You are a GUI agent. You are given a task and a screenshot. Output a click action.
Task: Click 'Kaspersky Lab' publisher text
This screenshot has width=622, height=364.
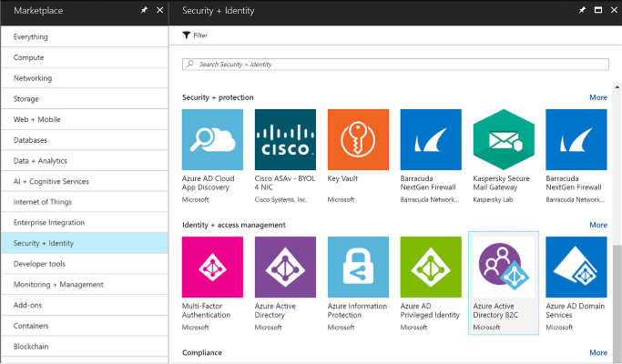coord(493,199)
